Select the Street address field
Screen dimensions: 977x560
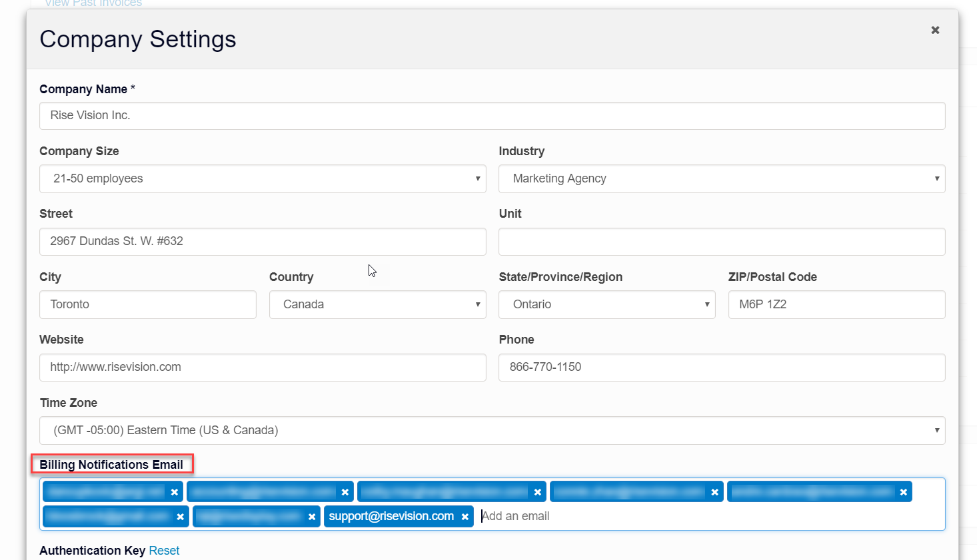click(263, 241)
